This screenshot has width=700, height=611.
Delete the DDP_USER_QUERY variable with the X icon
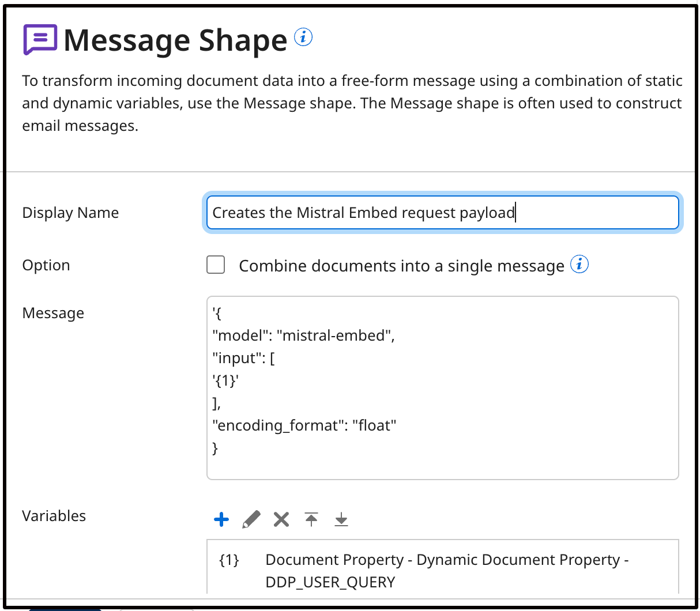pos(281,519)
